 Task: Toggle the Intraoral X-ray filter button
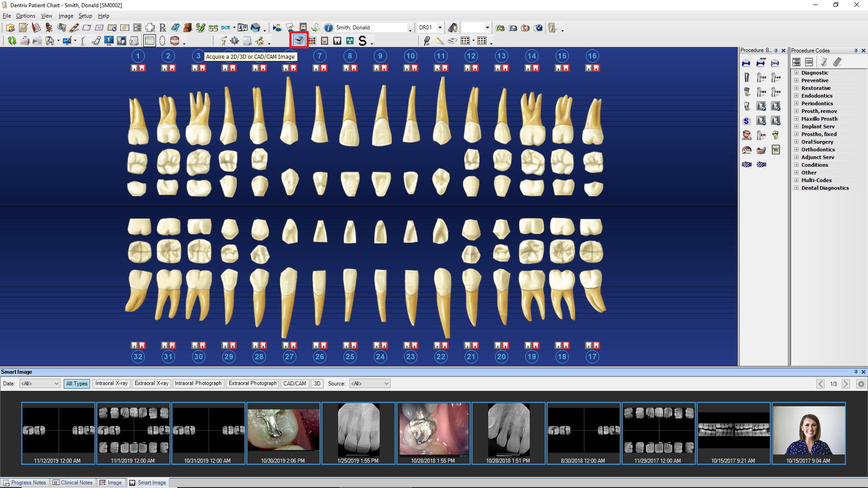point(111,383)
